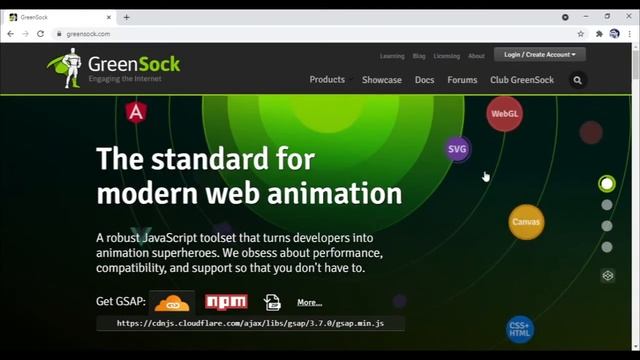Reload the page with refresh icon
Viewport: 640px width, 360px height.
coord(40,34)
